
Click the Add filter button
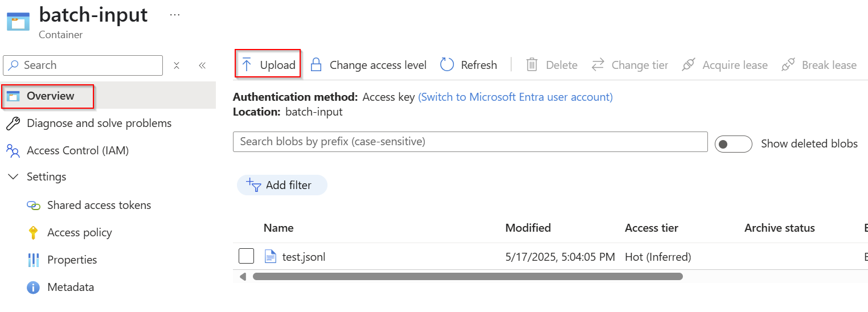tap(282, 185)
